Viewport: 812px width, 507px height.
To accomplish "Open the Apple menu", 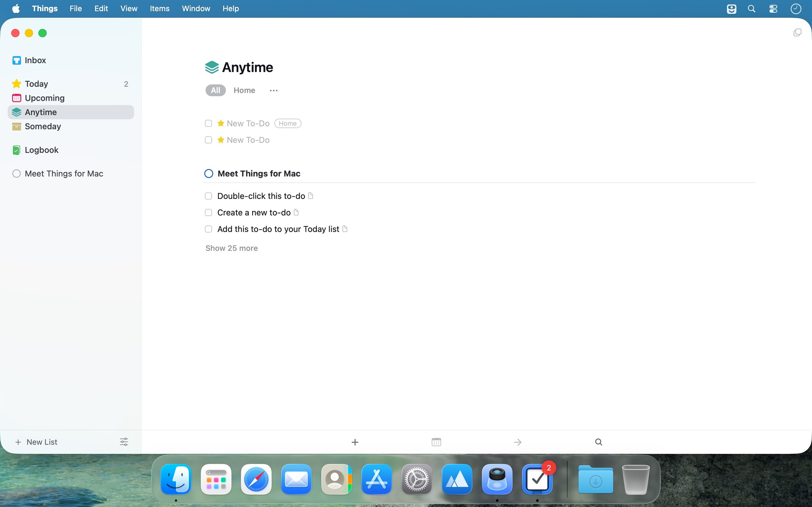I will (x=16, y=8).
